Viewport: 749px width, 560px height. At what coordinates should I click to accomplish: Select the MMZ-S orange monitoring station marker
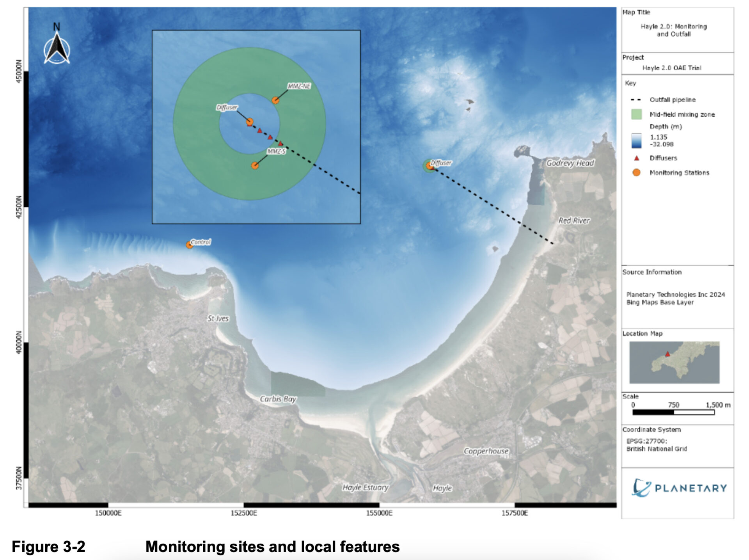255,165
